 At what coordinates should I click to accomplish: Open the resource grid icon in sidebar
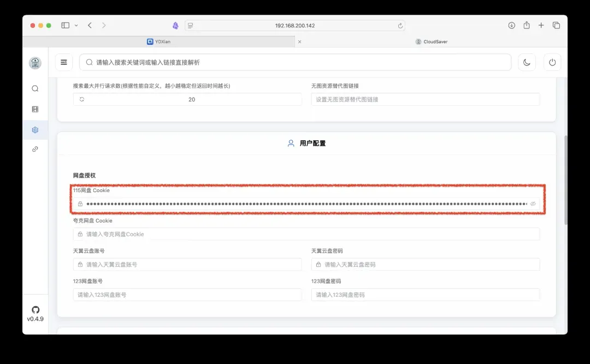[x=35, y=109]
